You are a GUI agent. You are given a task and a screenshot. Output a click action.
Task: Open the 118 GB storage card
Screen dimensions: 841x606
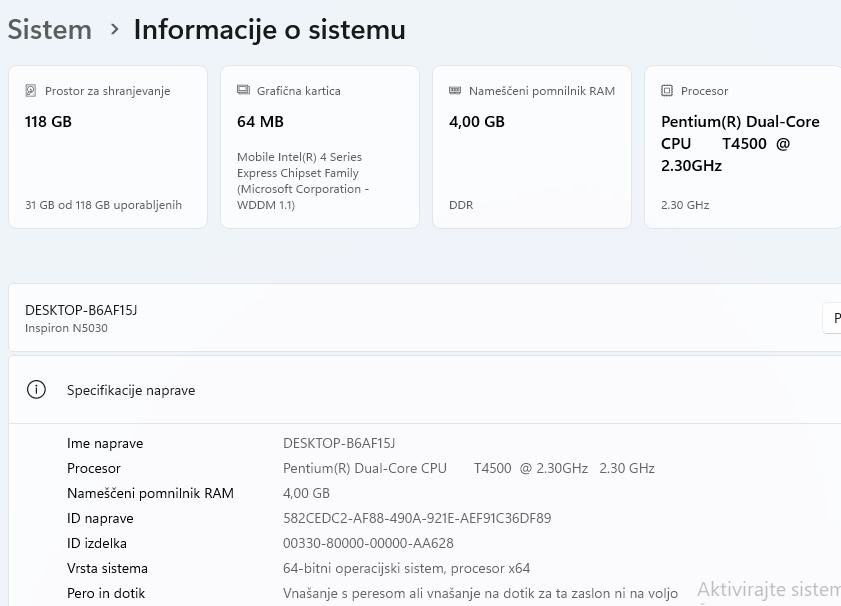[108, 147]
